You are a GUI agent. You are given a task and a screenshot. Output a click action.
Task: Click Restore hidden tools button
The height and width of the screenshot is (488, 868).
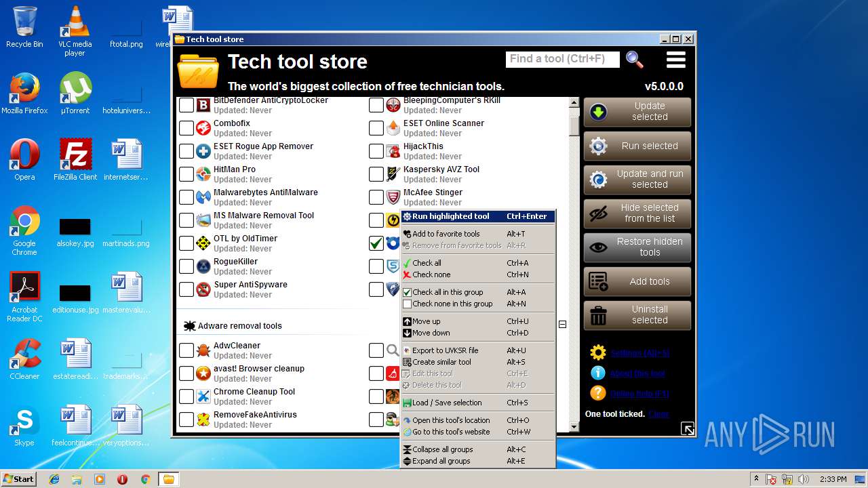[637, 247]
